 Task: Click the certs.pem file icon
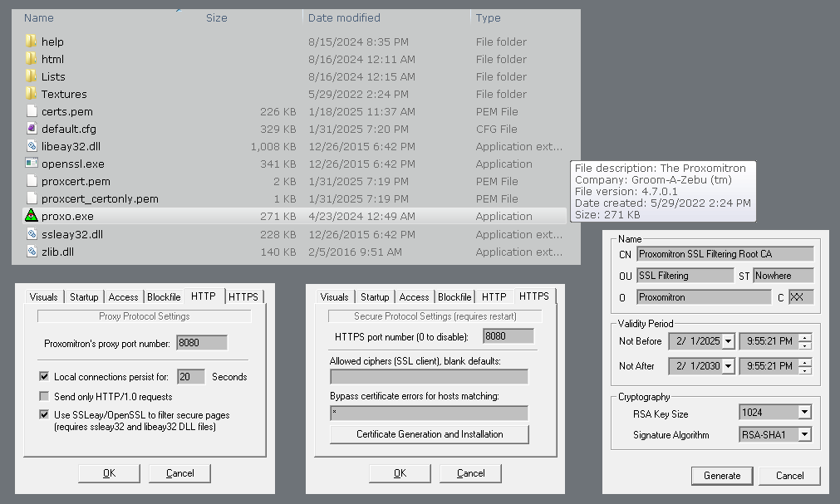click(x=32, y=111)
